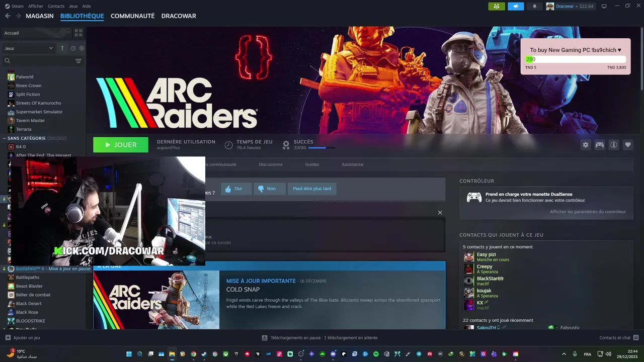This screenshot has height=362, width=644.
Task: Open the Afficher menu
Action: (36, 6)
